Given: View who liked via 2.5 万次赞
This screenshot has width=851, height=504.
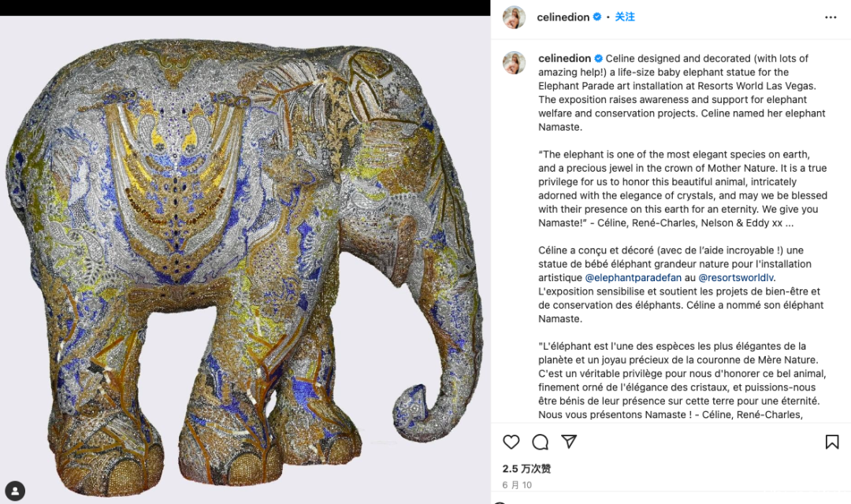Looking at the screenshot, I should click(526, 469).
